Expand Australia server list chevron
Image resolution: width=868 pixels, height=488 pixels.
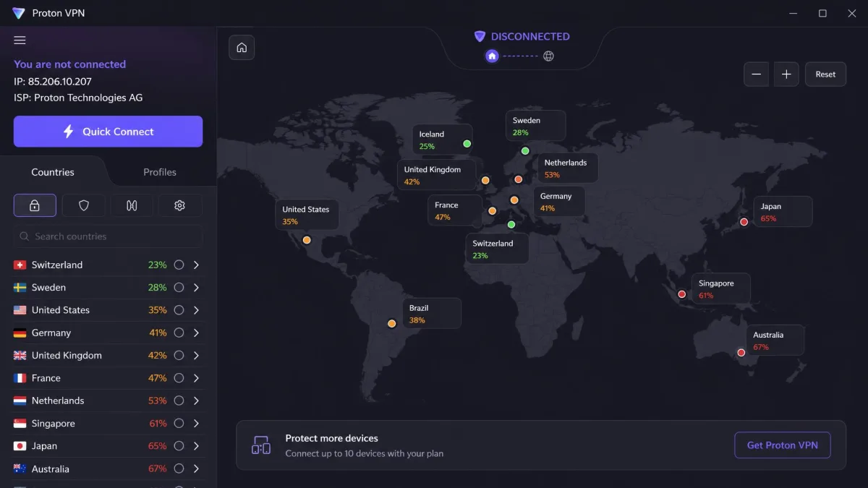tap(196, 468)
